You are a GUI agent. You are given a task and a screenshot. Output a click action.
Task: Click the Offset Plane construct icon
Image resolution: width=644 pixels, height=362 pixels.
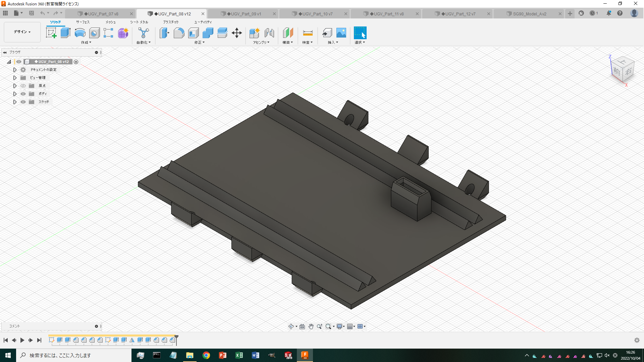pyautogui.click(x=288, y=33)
